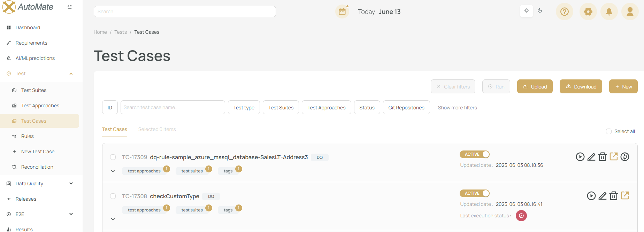This screenshot has height=232, width=644.
Task: Open the Status filter dropdown
Action: coord(367,107)
